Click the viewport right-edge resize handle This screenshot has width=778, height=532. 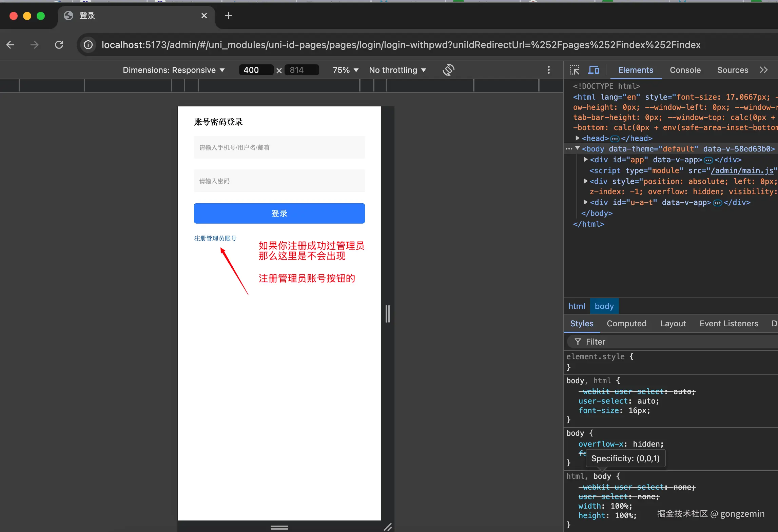tap(387, 313)
